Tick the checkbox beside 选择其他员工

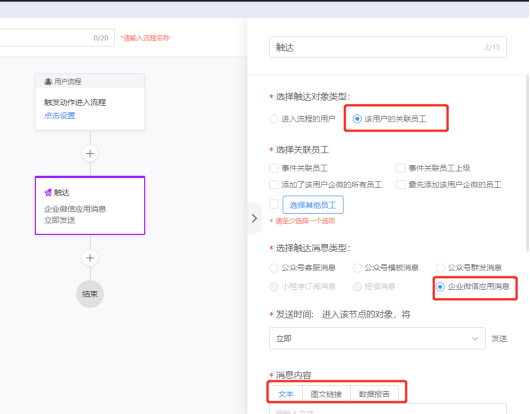point(273,204)
